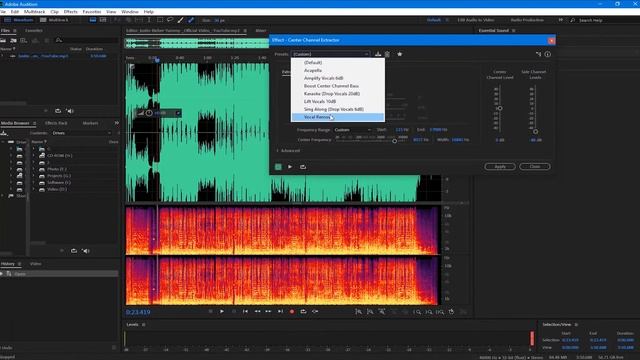Click the Fast Forward transport button

point(268,311)
